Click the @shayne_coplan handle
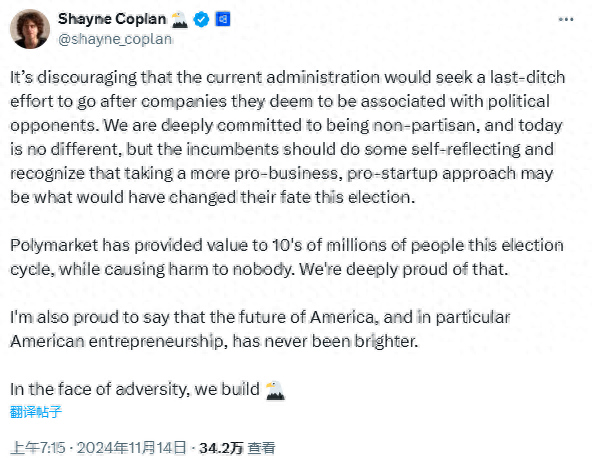 115,39
